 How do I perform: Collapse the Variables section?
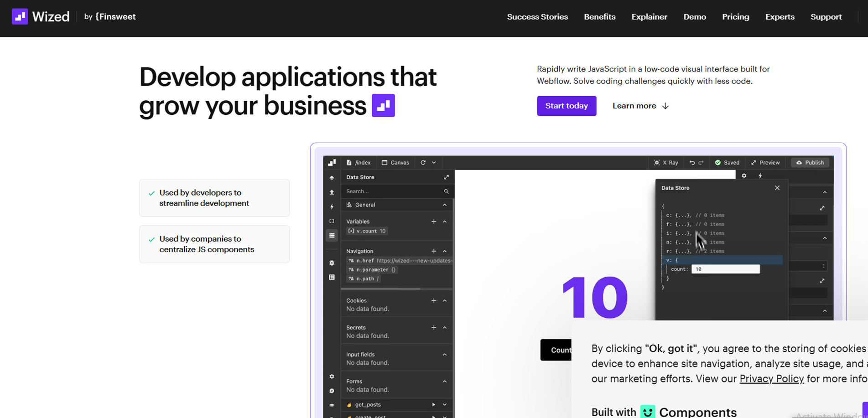[x=445, y=222]
